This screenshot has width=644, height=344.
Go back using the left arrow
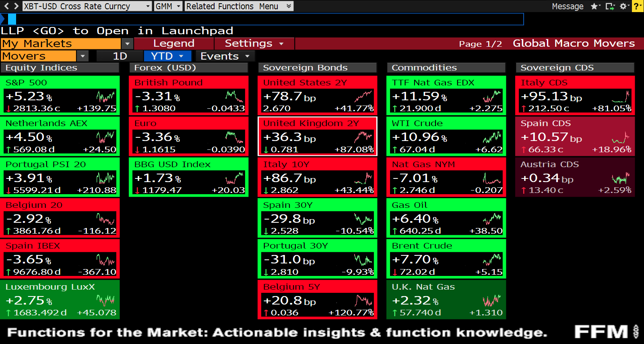(x=6, y=6)
